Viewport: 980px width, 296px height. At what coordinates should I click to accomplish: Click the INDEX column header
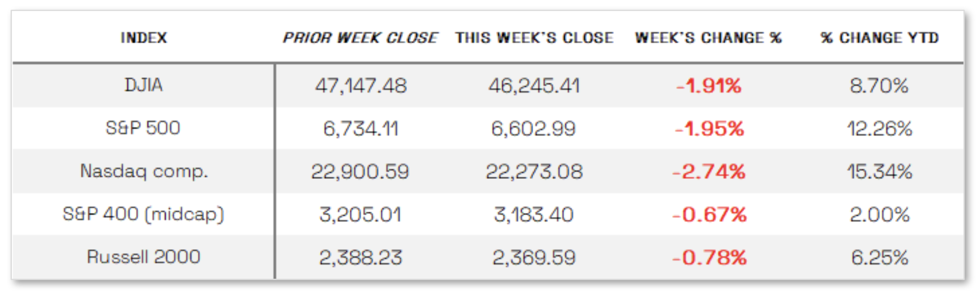point(144,38)
